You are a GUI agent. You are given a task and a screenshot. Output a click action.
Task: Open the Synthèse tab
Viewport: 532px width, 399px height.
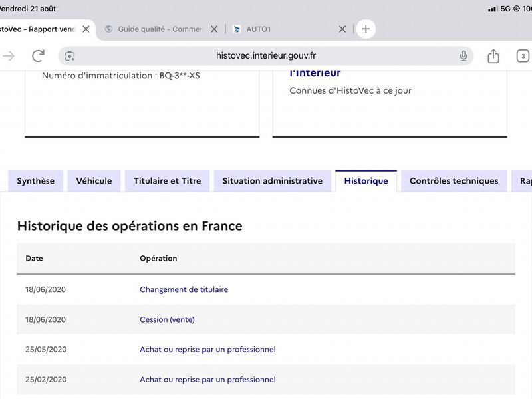tap(36, 181)
